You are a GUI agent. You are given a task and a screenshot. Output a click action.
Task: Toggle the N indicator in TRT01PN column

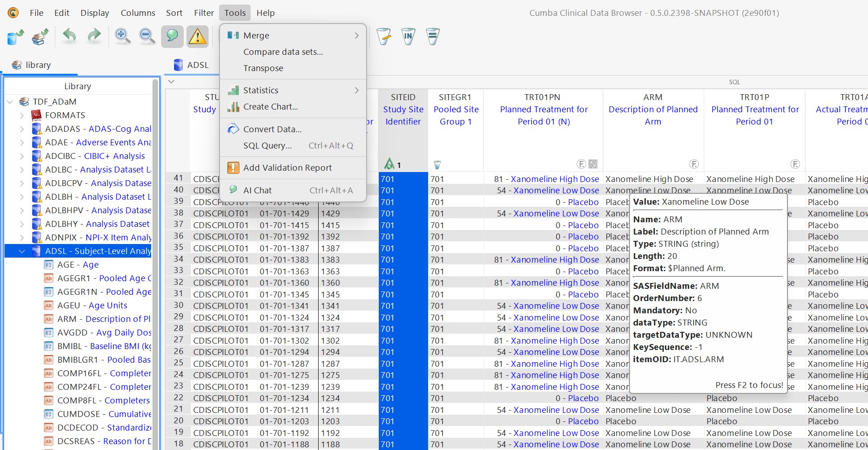(593, 164)
